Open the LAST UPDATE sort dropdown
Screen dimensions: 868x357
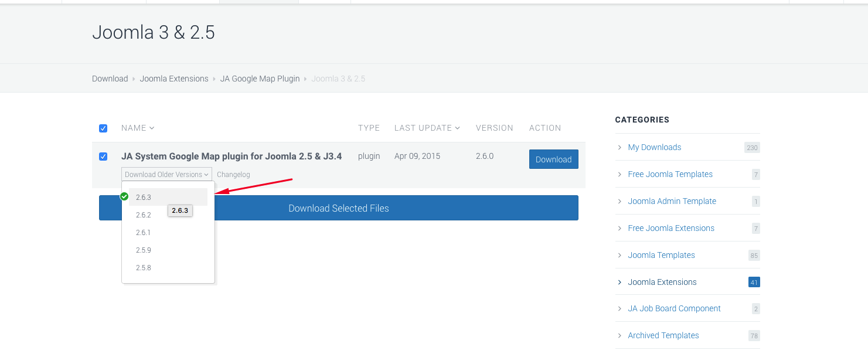(458, 127)
